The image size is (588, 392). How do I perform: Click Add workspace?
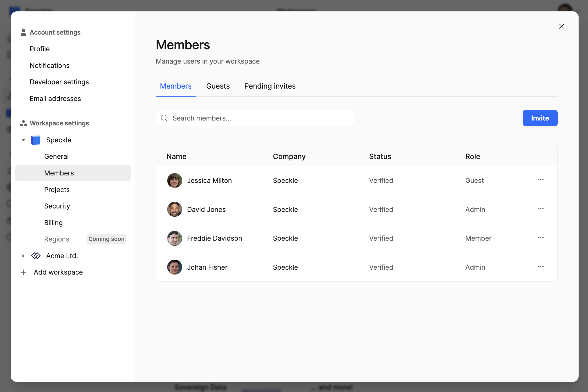tap(58, 272)
